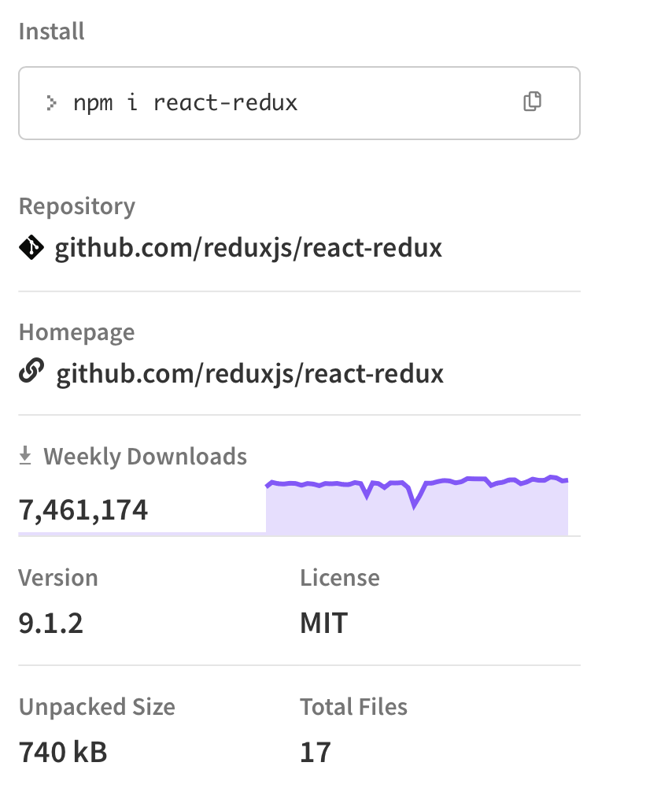Open the Homepage link to react-redux on GitHub
This screenshot has width=672, height=792.
[x=248, y=372]
